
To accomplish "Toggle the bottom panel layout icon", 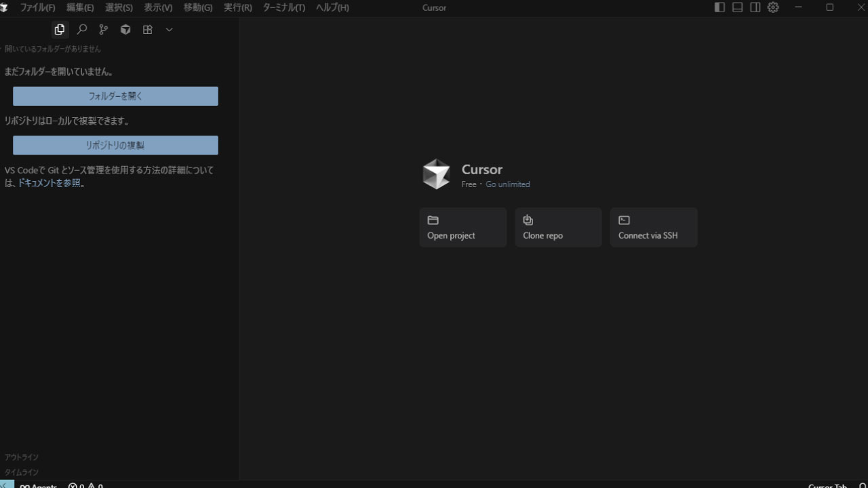I will (x=737, y=7).
